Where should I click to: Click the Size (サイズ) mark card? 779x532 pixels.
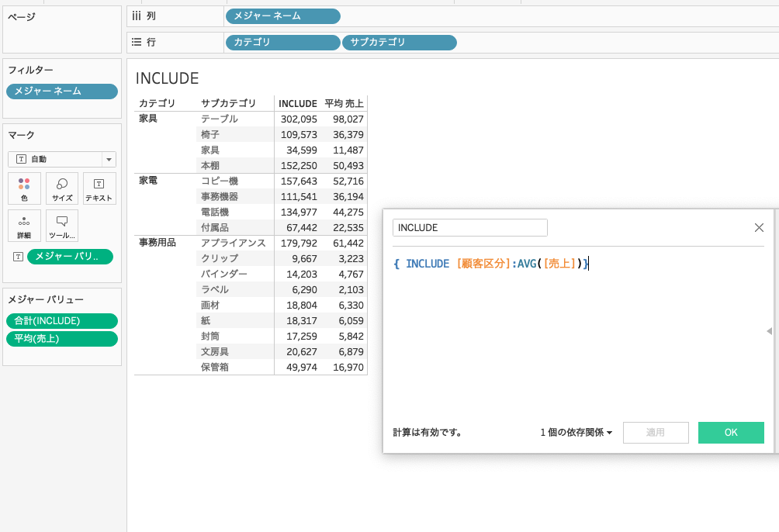point(62,188)
